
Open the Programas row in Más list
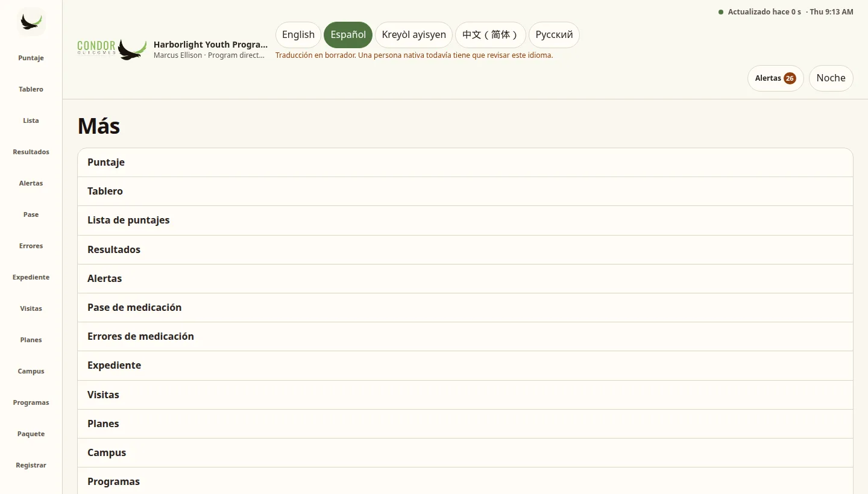pyautogui.click(x=465, y=482)
